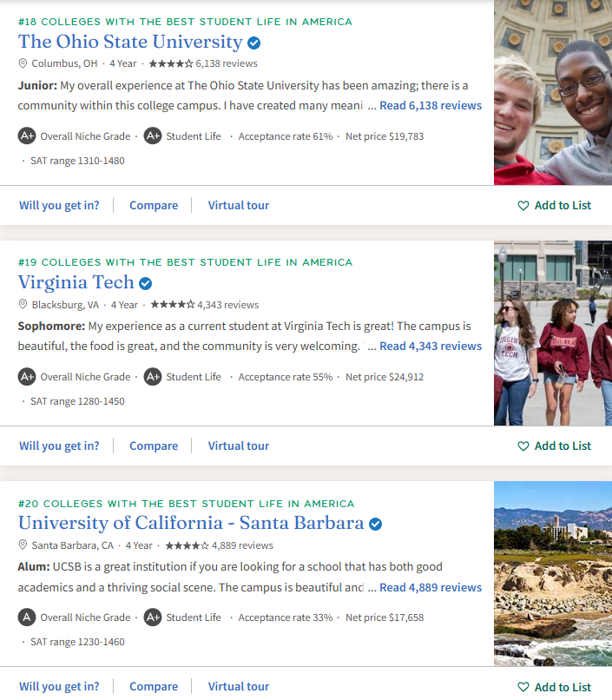Compare UC Santa Barbara
The width and height of the screenshot is (612, 700).
[154, 686]
